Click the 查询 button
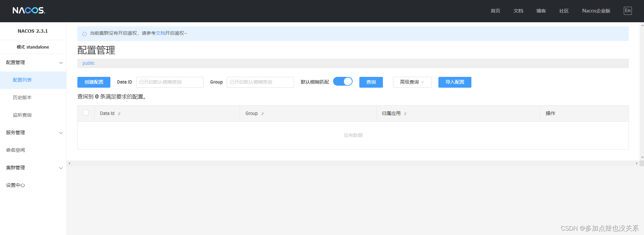The width and height of the screenshot is (644, 235). (371, 82)
